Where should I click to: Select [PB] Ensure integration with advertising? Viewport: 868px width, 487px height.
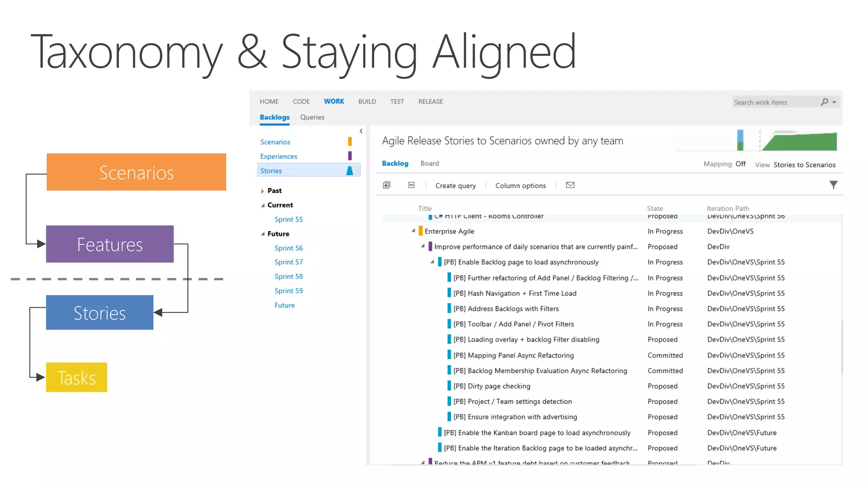515,417
